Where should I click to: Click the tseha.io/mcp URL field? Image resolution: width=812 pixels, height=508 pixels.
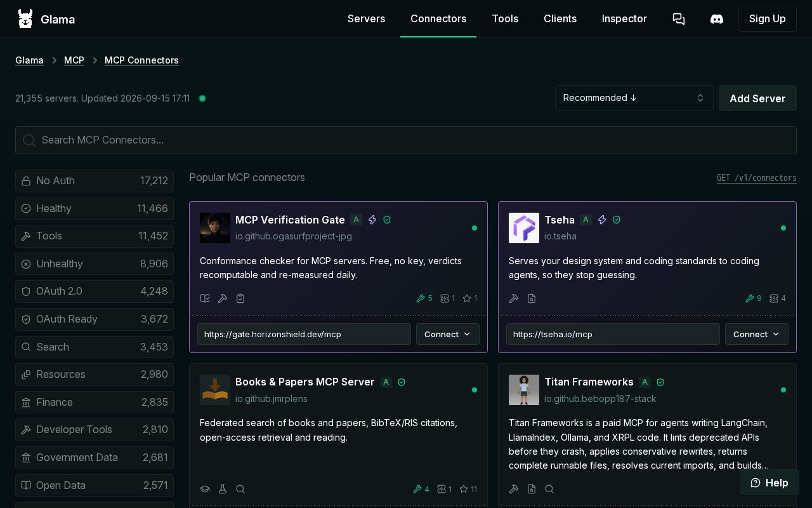pos(613,334)
